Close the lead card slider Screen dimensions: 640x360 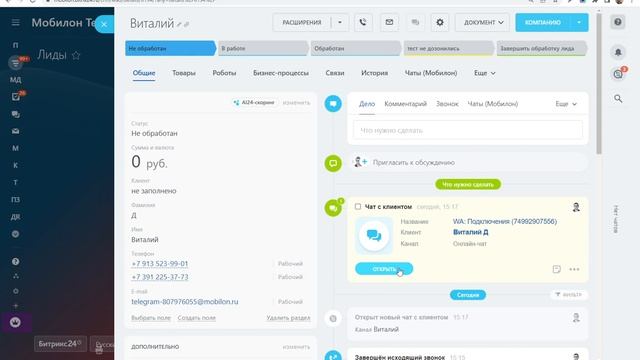(x=104, y=24)
